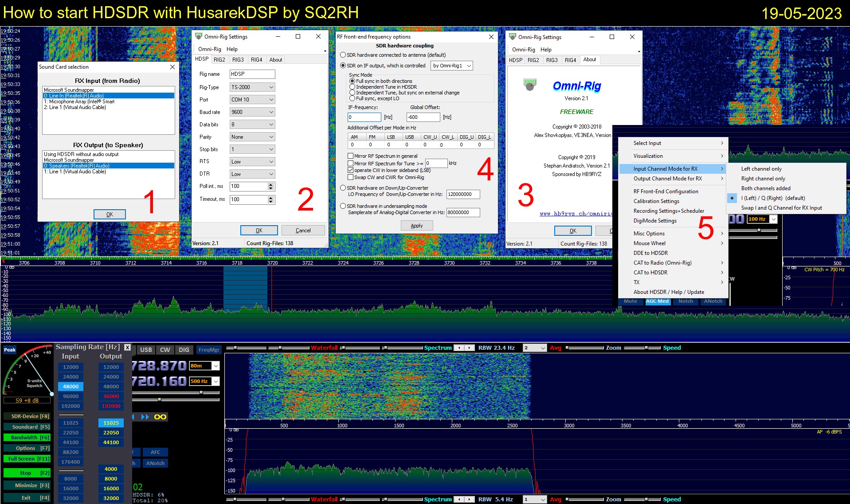Select 'Independent Tune in HDSDR' sync mode
The image size is (850, 504).
coord(353,87)
